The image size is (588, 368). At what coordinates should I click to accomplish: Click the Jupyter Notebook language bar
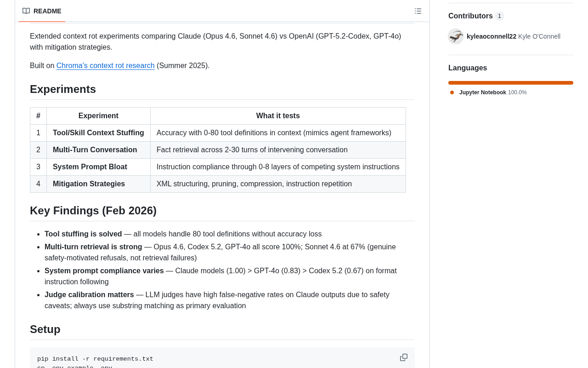[511, 83]
